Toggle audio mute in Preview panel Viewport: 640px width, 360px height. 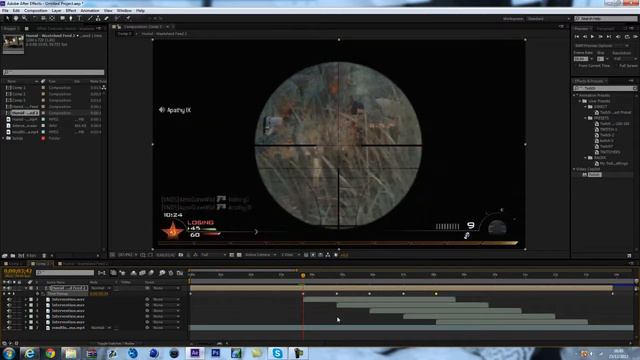click(618, 37)
